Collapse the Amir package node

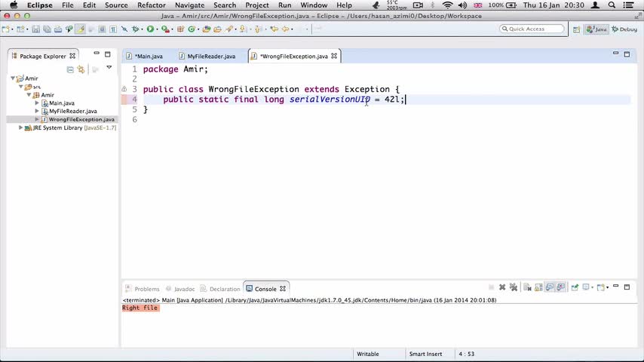click(29, 94)
